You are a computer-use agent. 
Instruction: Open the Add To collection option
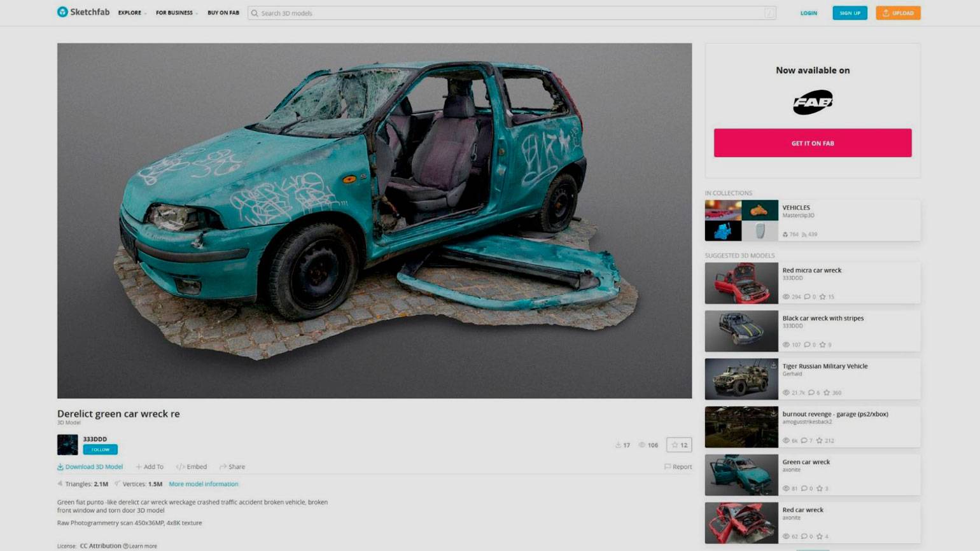[150, 467]
